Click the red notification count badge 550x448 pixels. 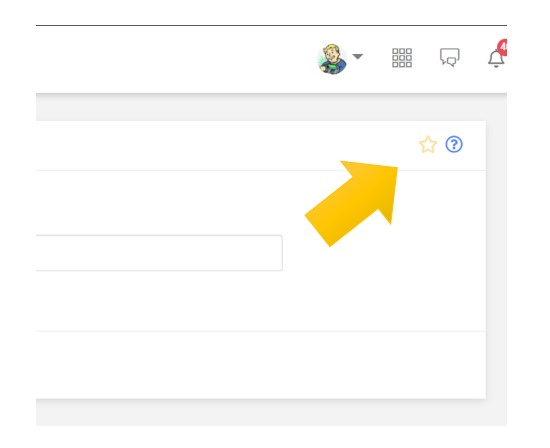(502, 47)
